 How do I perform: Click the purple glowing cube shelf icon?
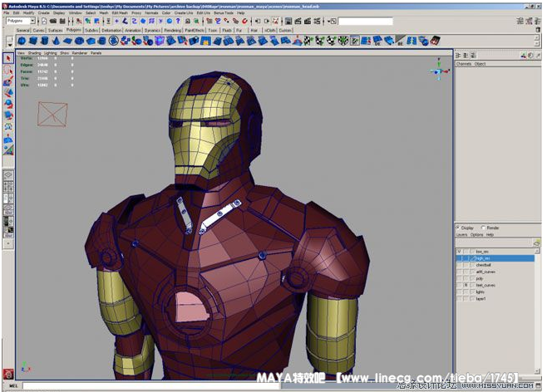[160, 42]
